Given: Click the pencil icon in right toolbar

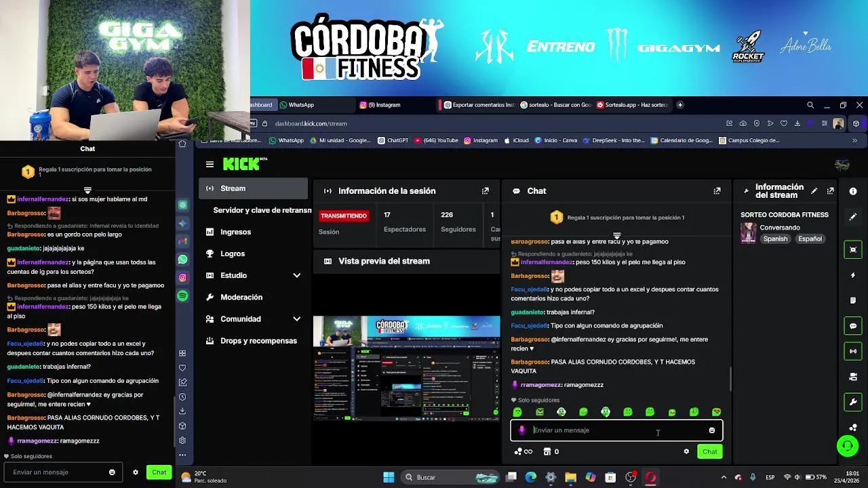Looking at the screenshot, I should click(x=853, y=217).
